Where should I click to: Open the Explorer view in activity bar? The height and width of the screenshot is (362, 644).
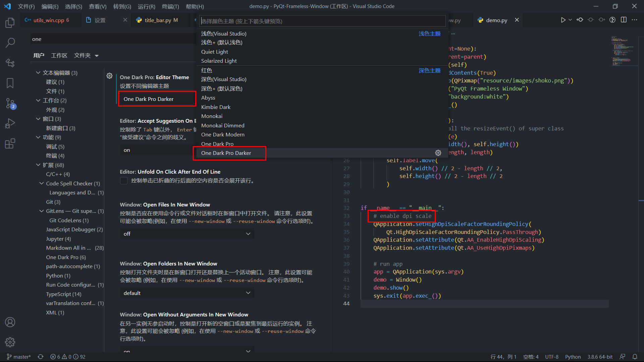click(x=10, y=23)
